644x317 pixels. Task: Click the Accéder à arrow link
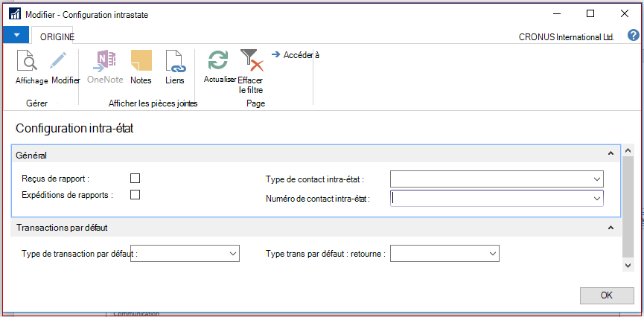point(296,54)
